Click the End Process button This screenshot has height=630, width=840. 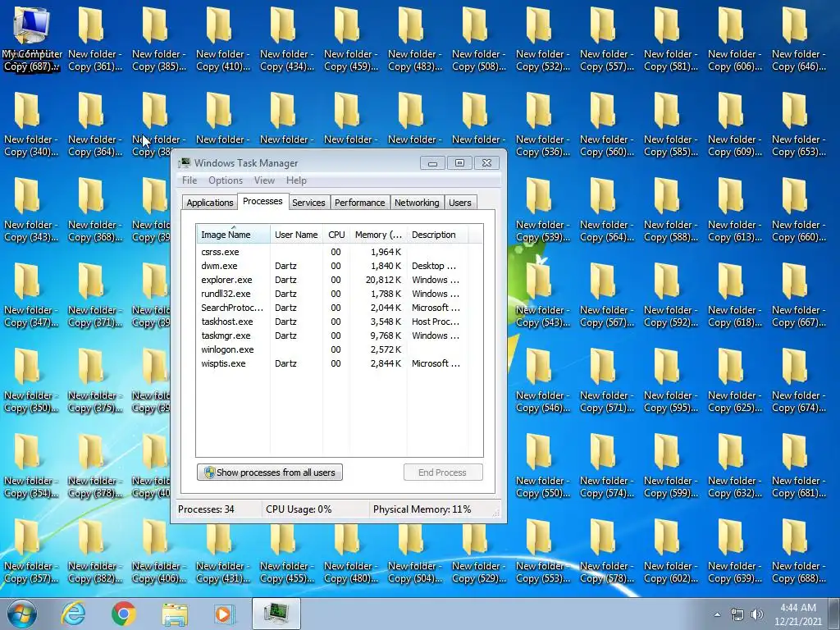tap(442, 472)
